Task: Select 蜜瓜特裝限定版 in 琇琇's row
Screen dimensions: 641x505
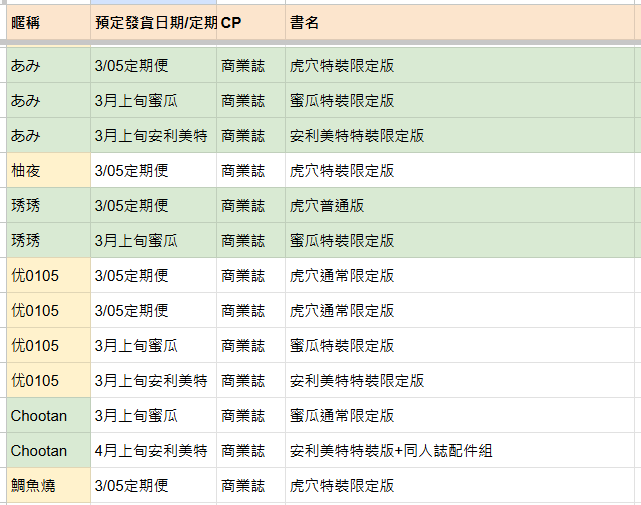Action: [x=460, y=240]
